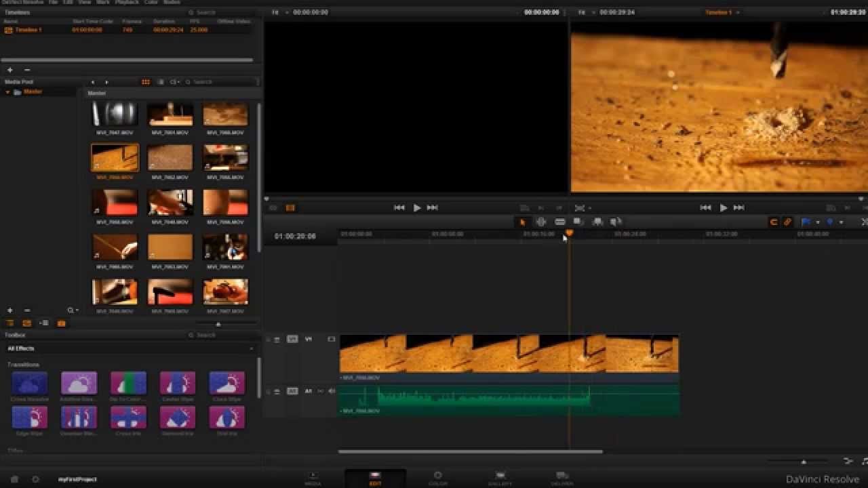This screenshot has width=868, height=488.
Task: Adjust timeline zoom slider at bottom right
Action: tap(804, 462)
